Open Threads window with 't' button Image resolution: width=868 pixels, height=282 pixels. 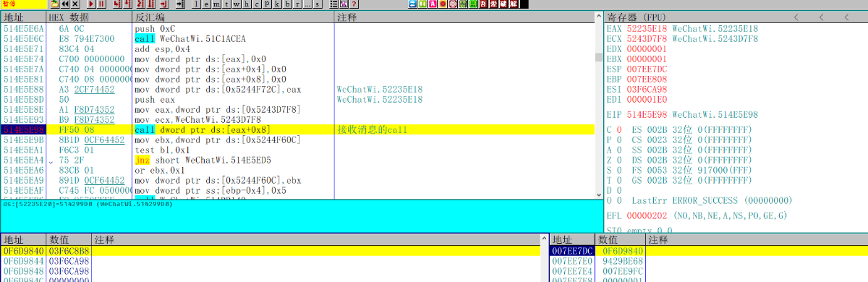tap(226, 4)
